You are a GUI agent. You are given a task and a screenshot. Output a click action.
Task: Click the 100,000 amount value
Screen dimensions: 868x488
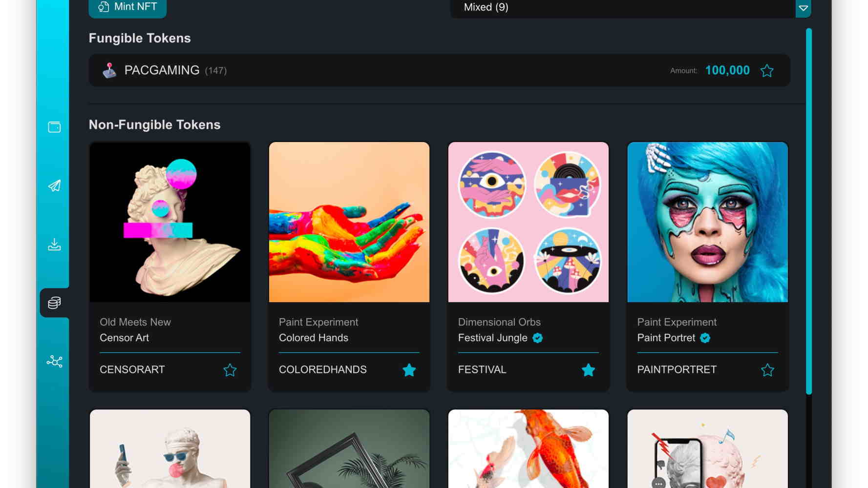point(727,70)
